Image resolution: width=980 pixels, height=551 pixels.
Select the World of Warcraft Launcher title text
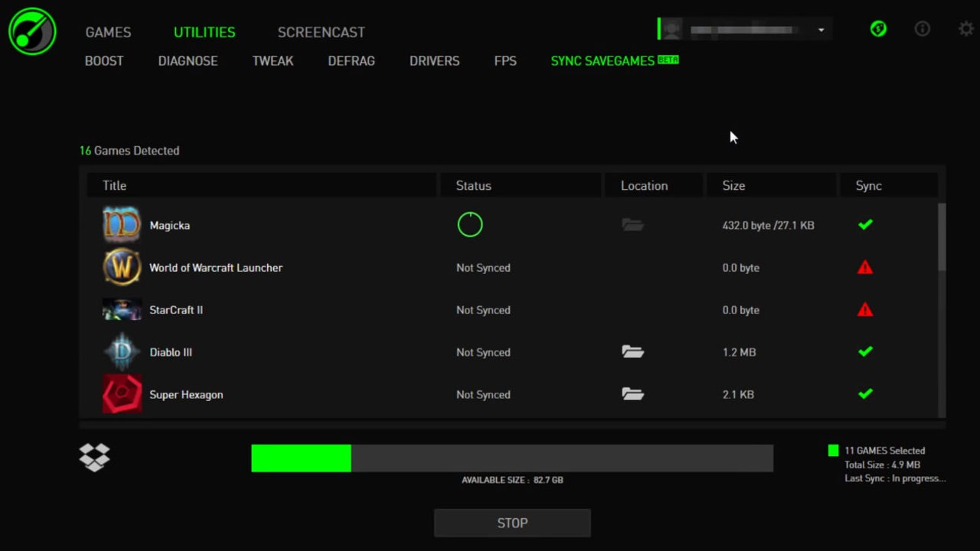(x=216, y=267)
